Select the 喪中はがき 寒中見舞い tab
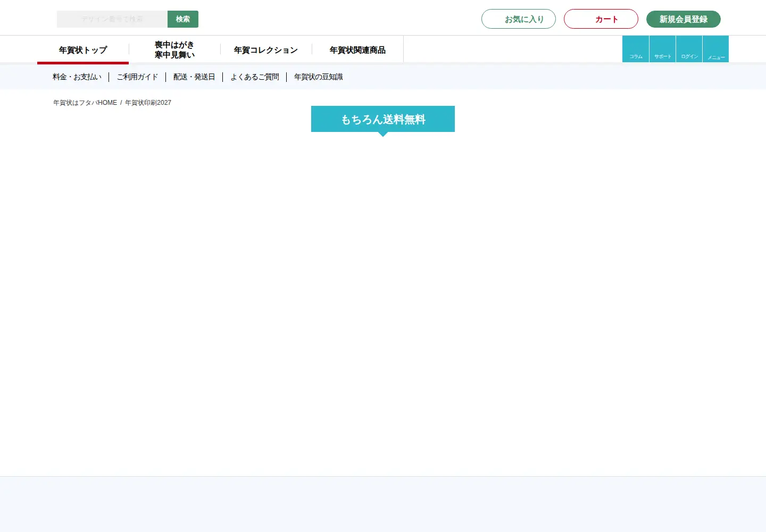The image size is (766, 532). click(174, 50)
